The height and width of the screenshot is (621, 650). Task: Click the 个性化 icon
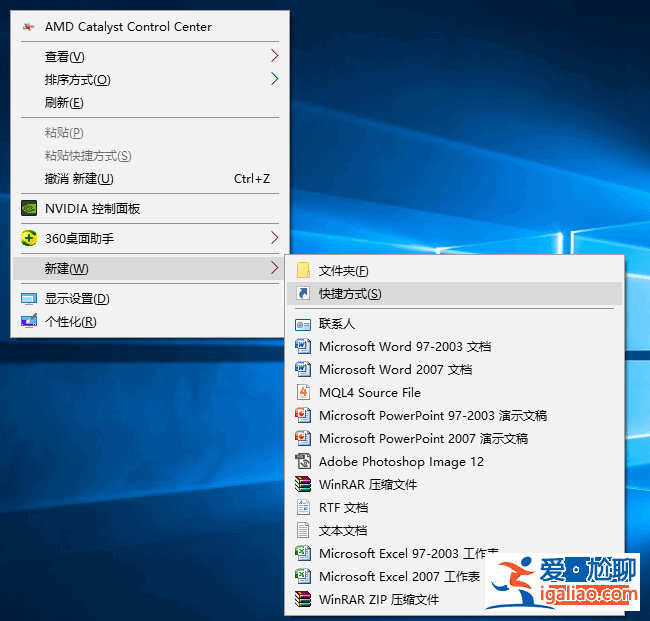(x=29, y=321)
